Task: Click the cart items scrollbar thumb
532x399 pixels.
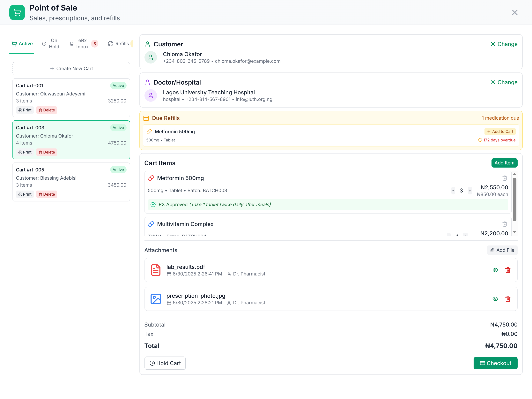Action: [x=514, y=199]
